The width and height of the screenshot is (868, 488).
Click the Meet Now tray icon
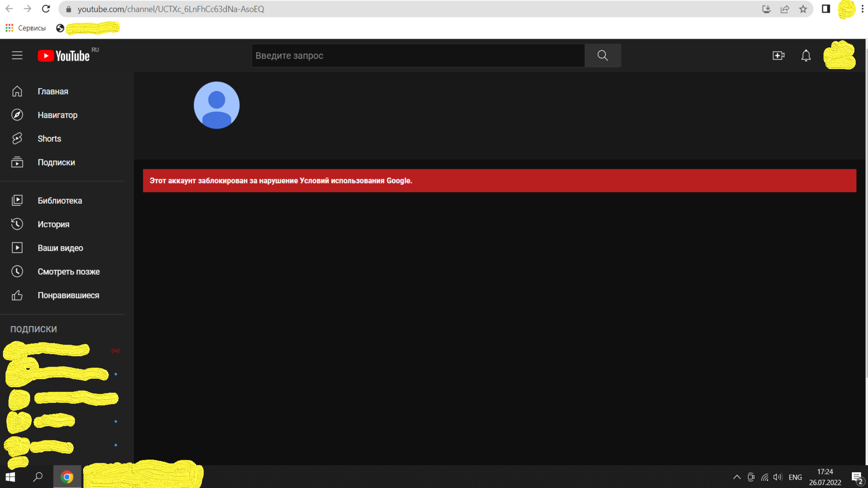pos(751,477)
